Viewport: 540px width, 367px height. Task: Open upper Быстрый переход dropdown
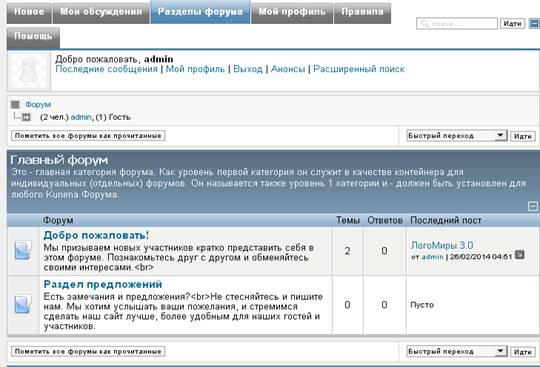point(457,136)
